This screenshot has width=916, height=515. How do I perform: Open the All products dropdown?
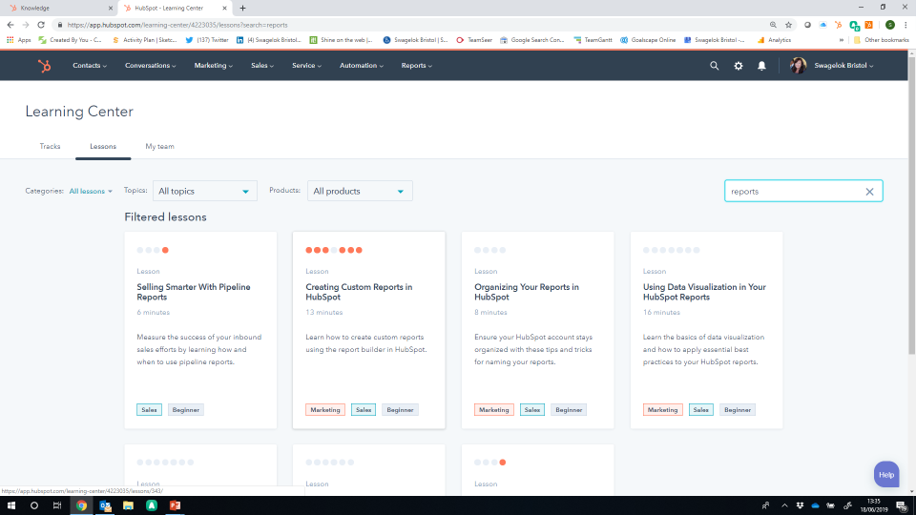360,191
